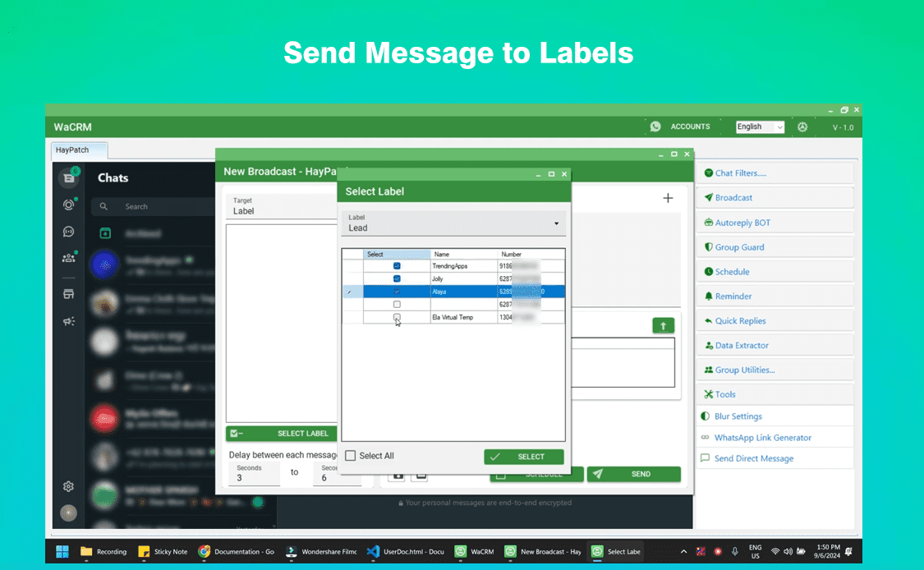Check the Ela Virtual Temp checkbox
924x570 pixels.
tap(397, 317)
